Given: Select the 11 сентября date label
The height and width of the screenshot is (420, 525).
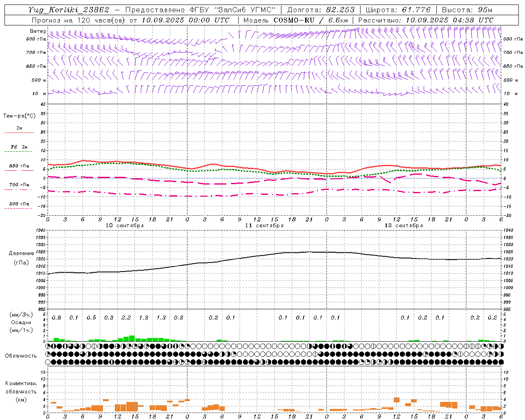Looking at the screenshot, I should (x=264, y=226).
